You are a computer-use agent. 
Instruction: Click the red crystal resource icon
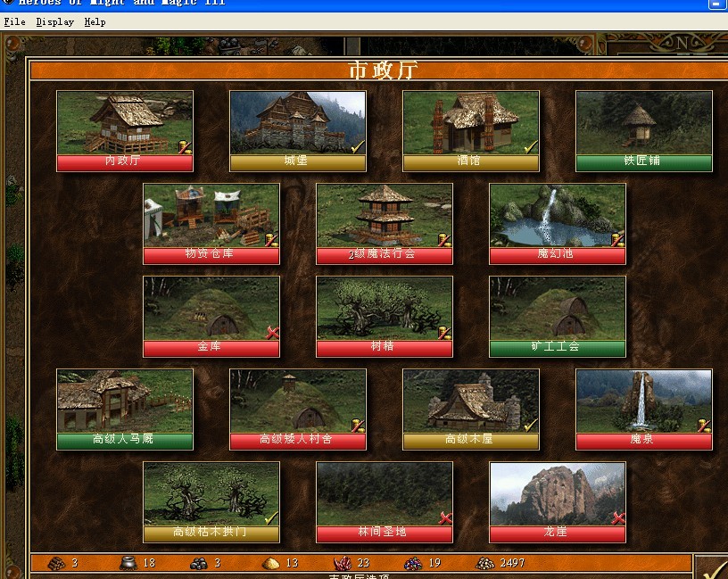343,563
